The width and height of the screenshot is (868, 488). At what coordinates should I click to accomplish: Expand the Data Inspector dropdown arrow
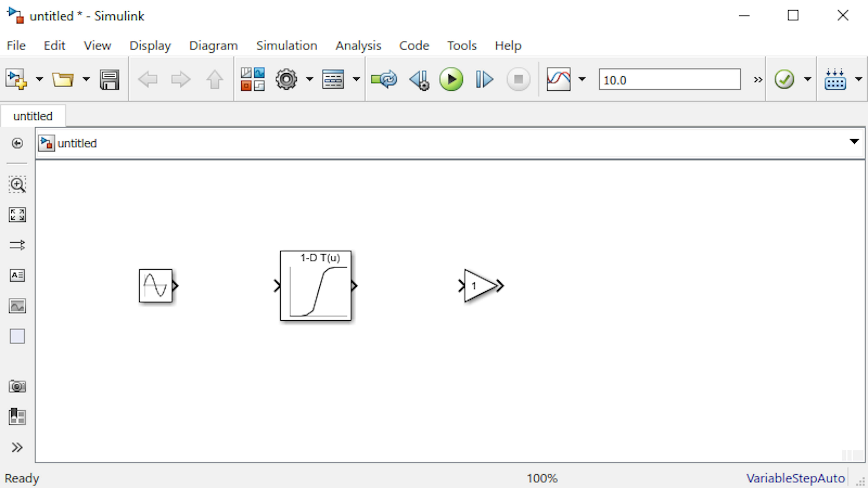tap(582, 80)
